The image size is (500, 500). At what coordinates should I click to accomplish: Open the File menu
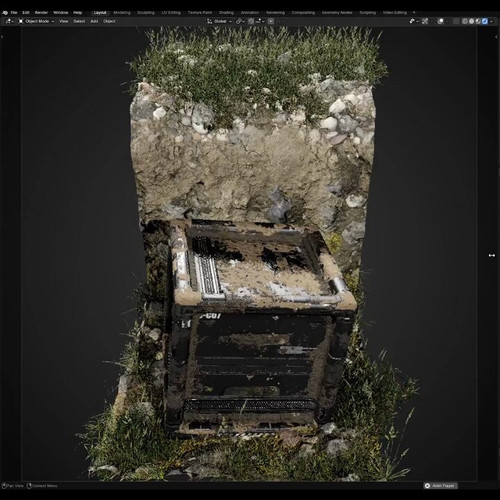[x=14, y=13]
